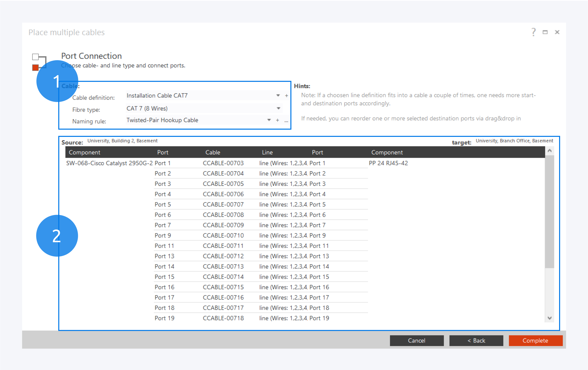588x370 pixels.
Task: Select the CCABLE-00710 row
Action: pyautogui.click(x=223, y=235)
